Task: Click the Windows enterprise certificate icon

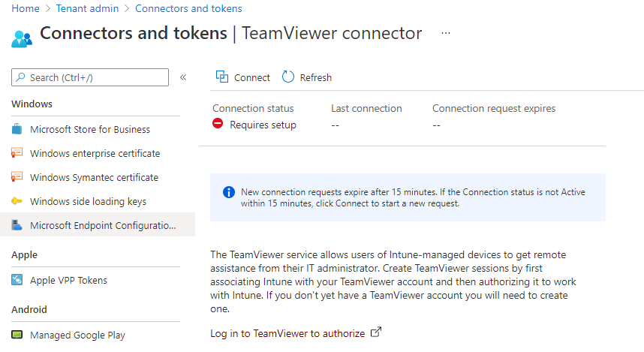Action: click(17, 153)
